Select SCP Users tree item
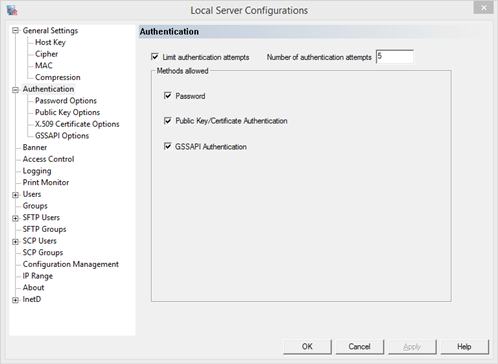This screenshot has height=364, width=498. click(39, 241)
